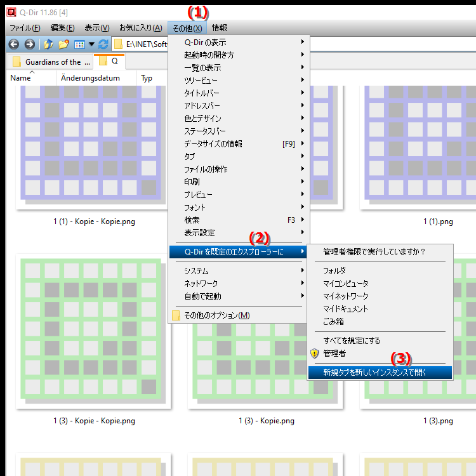The width and height of the screenshot is (476, 476).
Task: Toggle フォルダ as default in submenu
Action: click(x=380, y=271)
